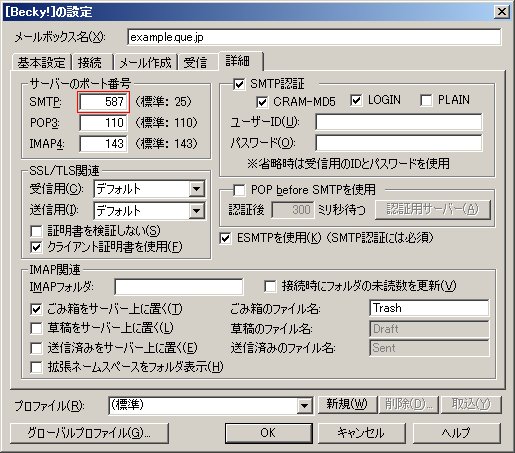This screenshot has height=453, width=515.
Task: Close the Becky! settings dialog
Action: pyautogui.click(x=502, y=12)
